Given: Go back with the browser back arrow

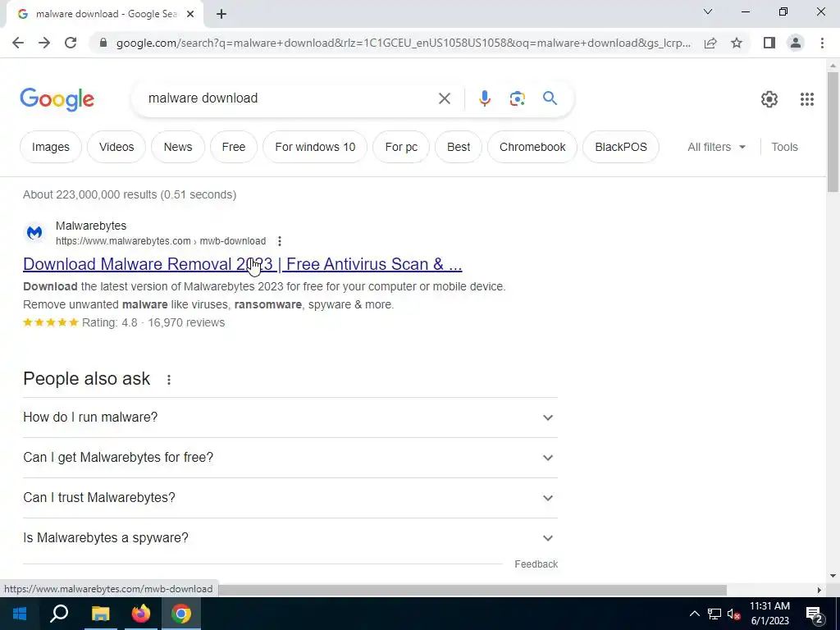Looking at the screenshot, I should point(18,43).
